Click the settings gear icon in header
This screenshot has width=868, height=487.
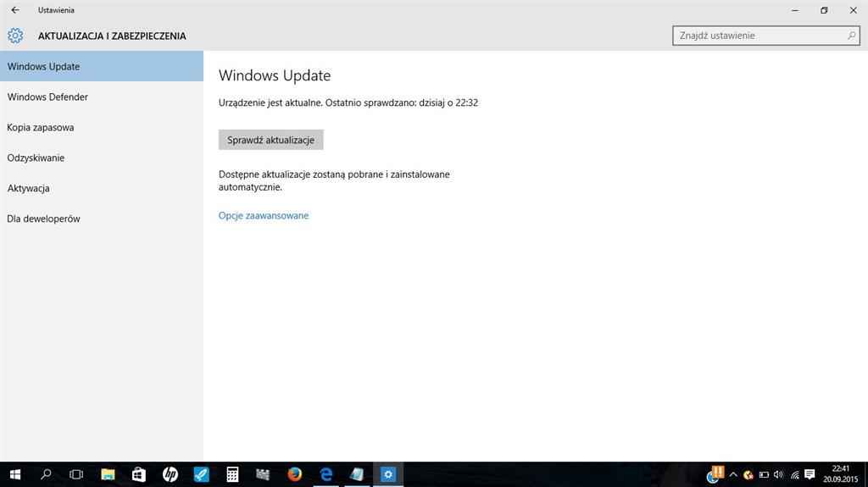(x=15, y=36)
